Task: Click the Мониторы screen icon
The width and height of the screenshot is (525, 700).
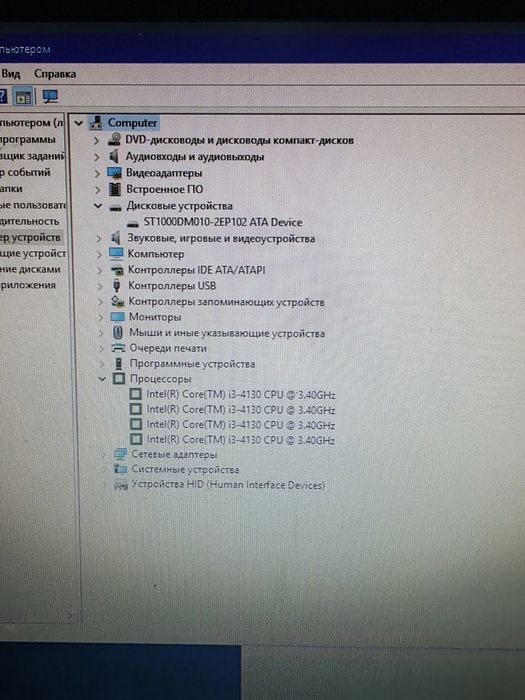Action: [x=117, y=317]
